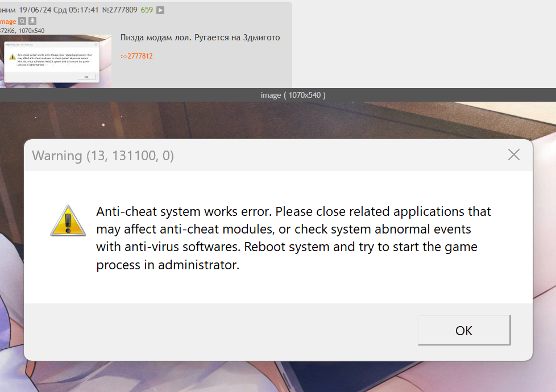Click the image download arrow icon
This screenshot has width=556, height=392.
[x=32, y=21]
